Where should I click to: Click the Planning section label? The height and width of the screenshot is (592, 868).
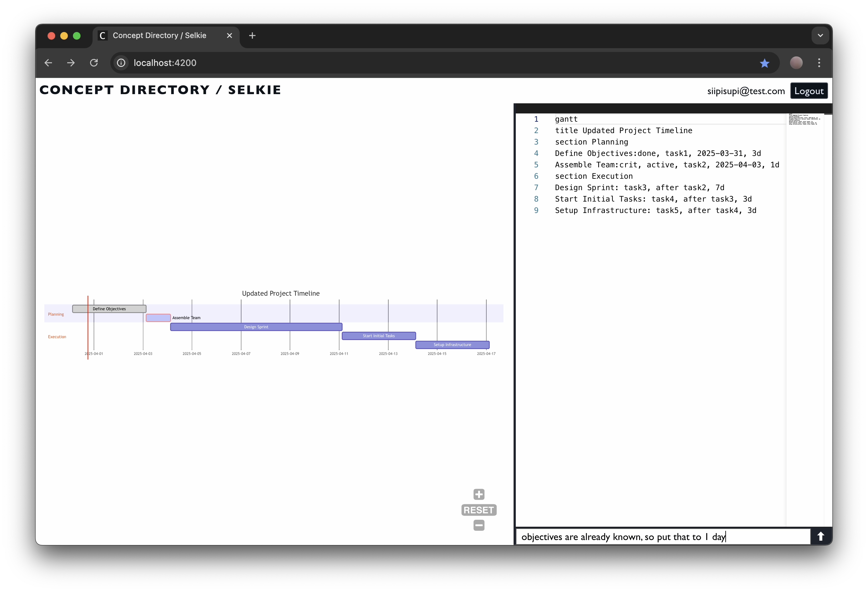[56, 314]
